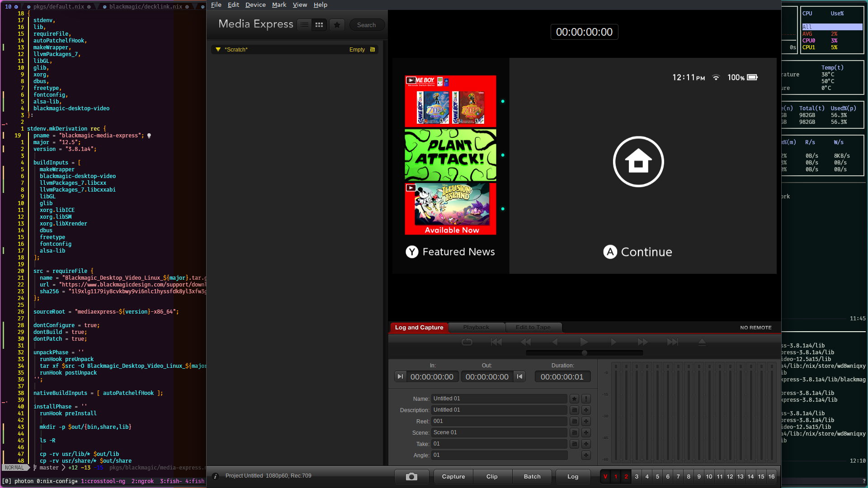Open the Mark menu
Image resolution: width=868 pixels, height=488 pixels.
279,5
